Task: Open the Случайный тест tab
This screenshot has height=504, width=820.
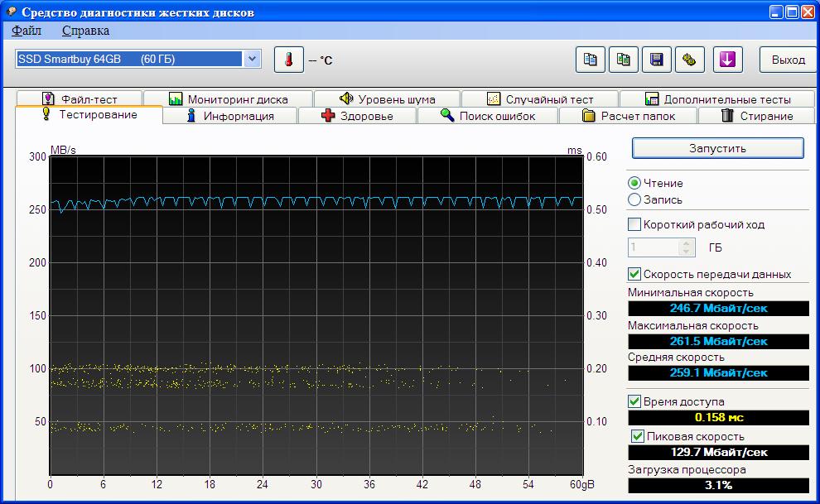Action: click(540, 98)
